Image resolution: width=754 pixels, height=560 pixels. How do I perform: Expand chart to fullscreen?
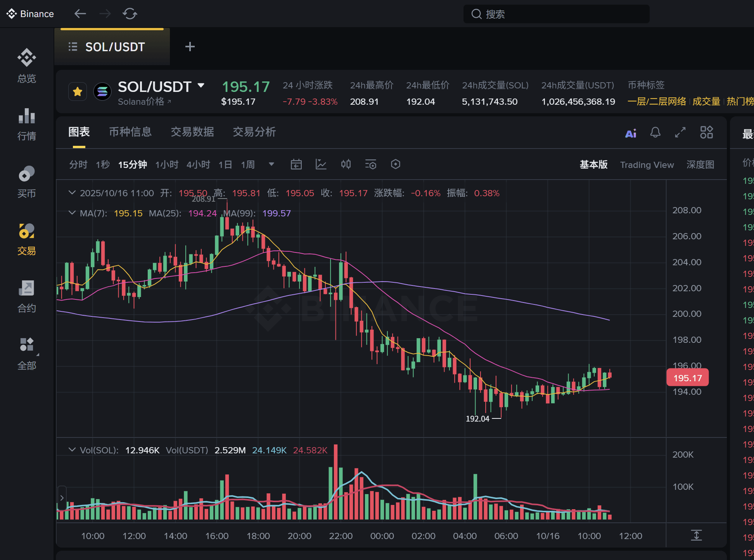click(x=680, y=133)
